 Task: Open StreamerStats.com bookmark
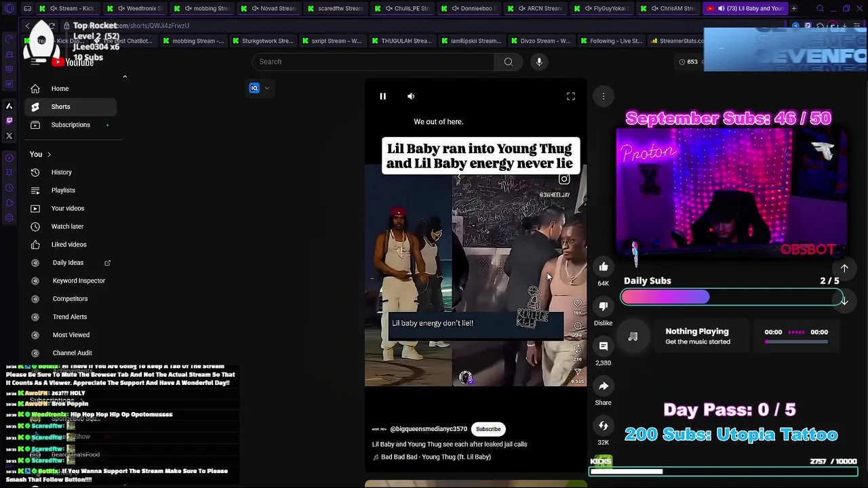click(x=677, y=41)
